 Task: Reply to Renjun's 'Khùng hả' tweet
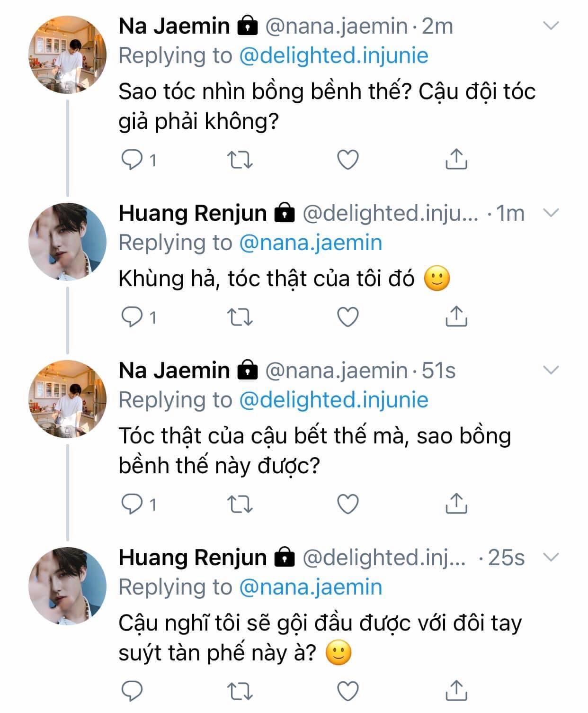click(x=132, y=317)
